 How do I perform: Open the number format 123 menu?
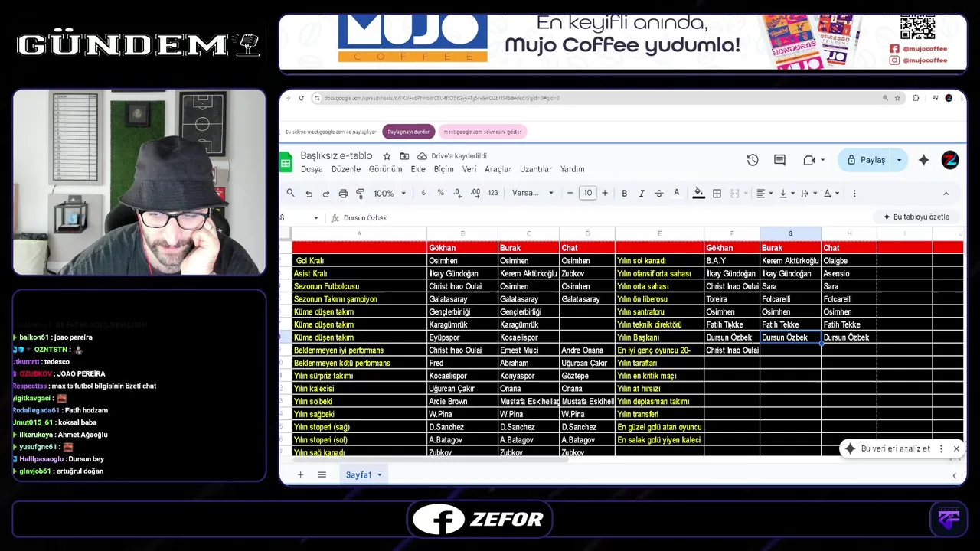493,194
